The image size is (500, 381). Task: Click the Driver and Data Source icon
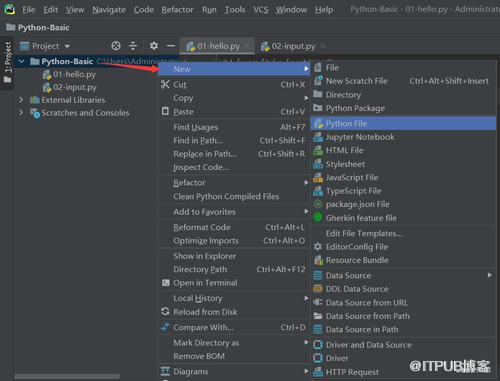(318, 345)
